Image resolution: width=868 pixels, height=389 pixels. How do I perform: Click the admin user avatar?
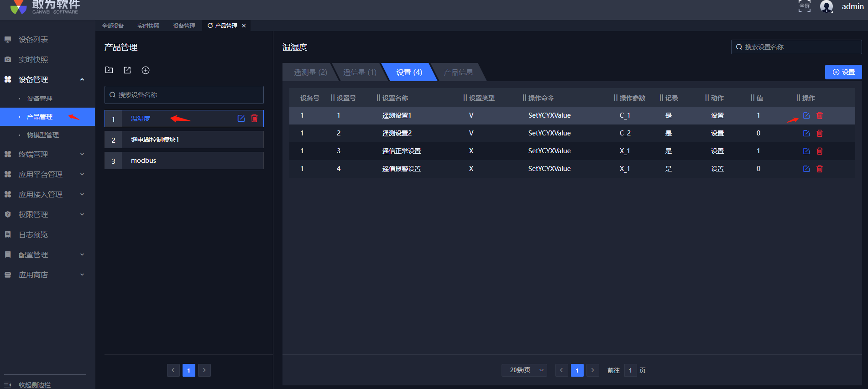pyautogui.click(x=826, y=6)
